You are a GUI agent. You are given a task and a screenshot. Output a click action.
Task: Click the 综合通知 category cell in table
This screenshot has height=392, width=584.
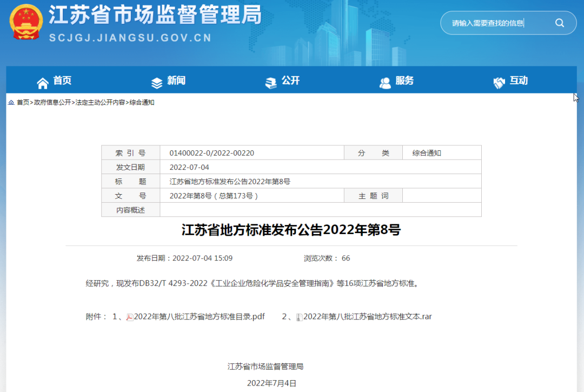coord(427,153)
